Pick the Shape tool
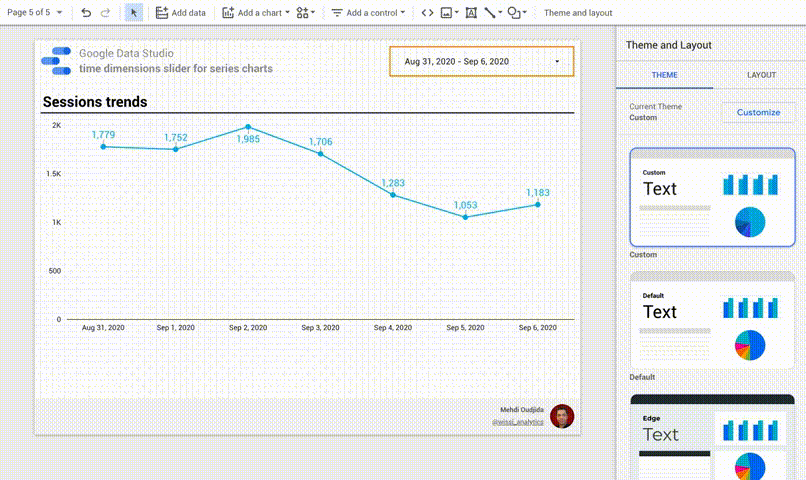This screenshot has width=806, height=480. point(515,13)
